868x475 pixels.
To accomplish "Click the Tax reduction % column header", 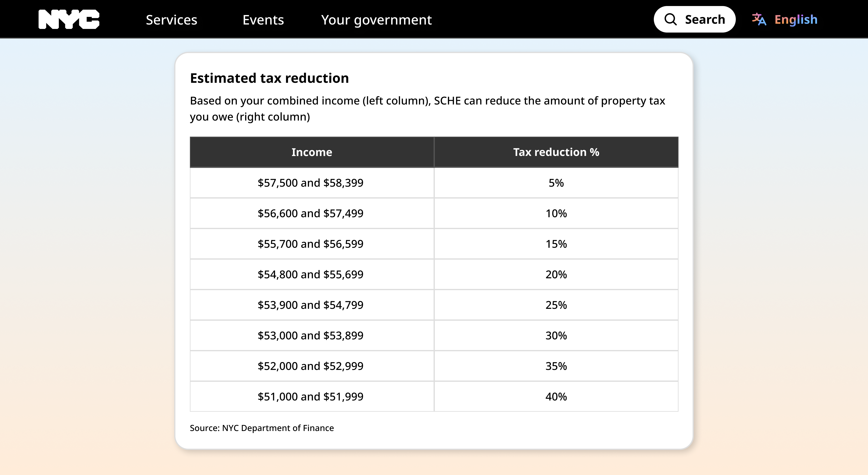I will coord(556,152).
